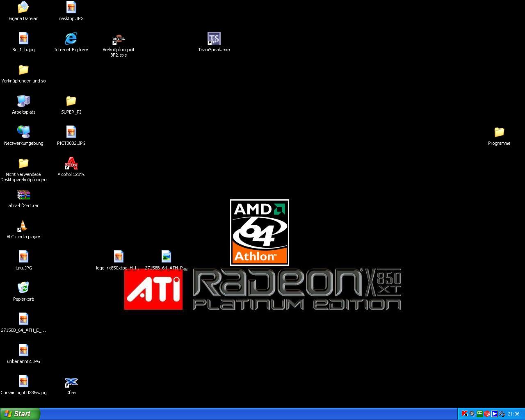Click the green tape-recorder tray icon
This screenshot has width=525, height=420.
pyautogui.click(x=479, y=414)
